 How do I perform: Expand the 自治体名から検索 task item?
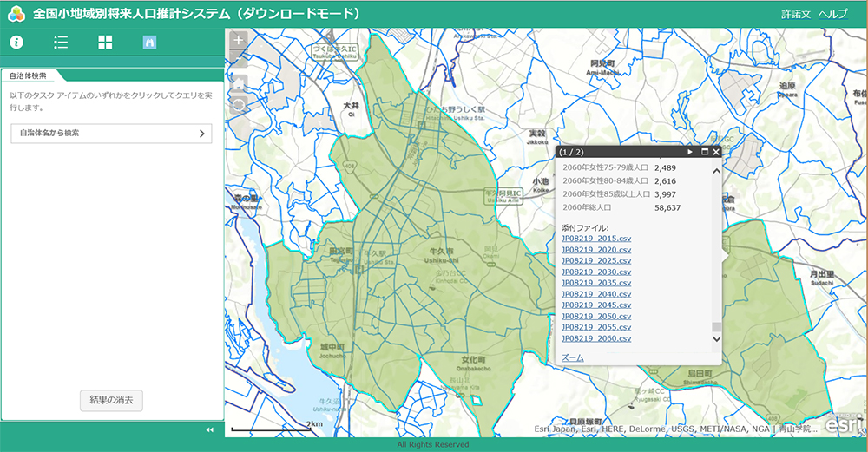point(110,134)
